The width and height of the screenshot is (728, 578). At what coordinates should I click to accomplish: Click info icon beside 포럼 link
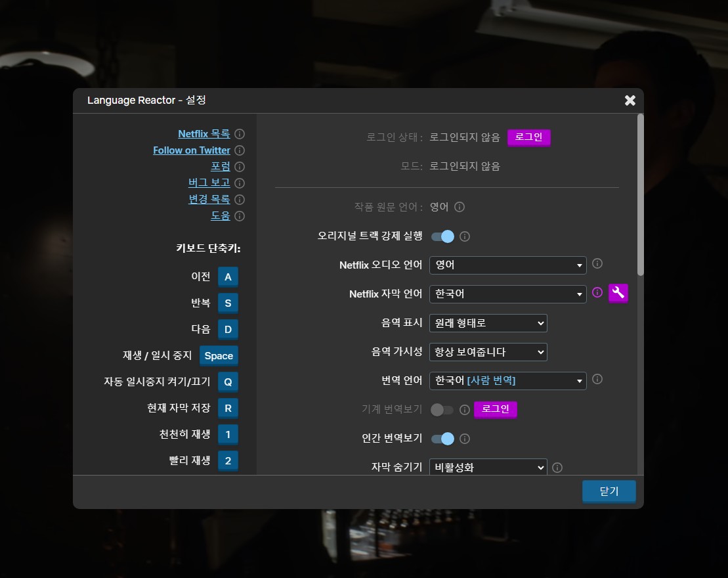coord(240,167)
